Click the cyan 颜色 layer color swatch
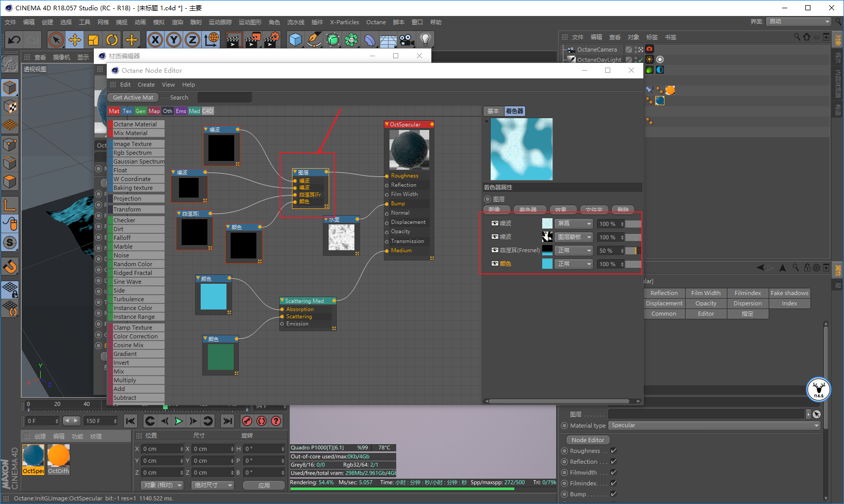Image resolution: width=844 pixels, height=504 pixels. [547, 264]
